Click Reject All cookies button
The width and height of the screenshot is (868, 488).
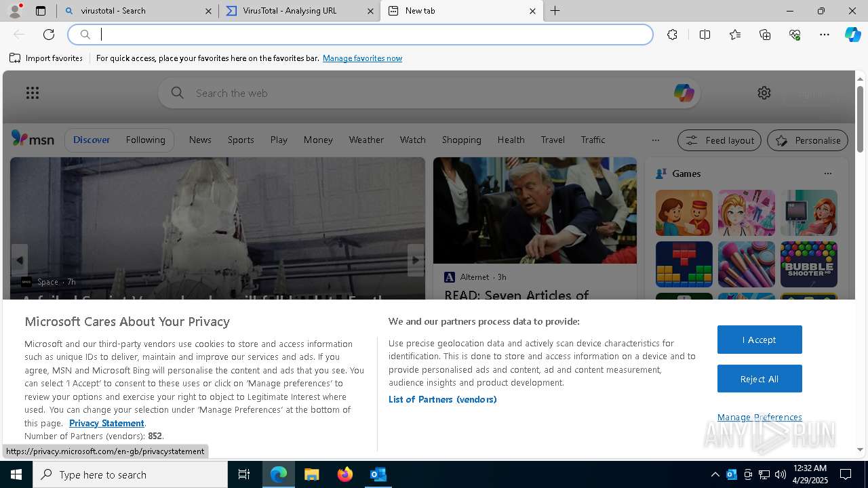pyautogui.click(x=759, y=379)
